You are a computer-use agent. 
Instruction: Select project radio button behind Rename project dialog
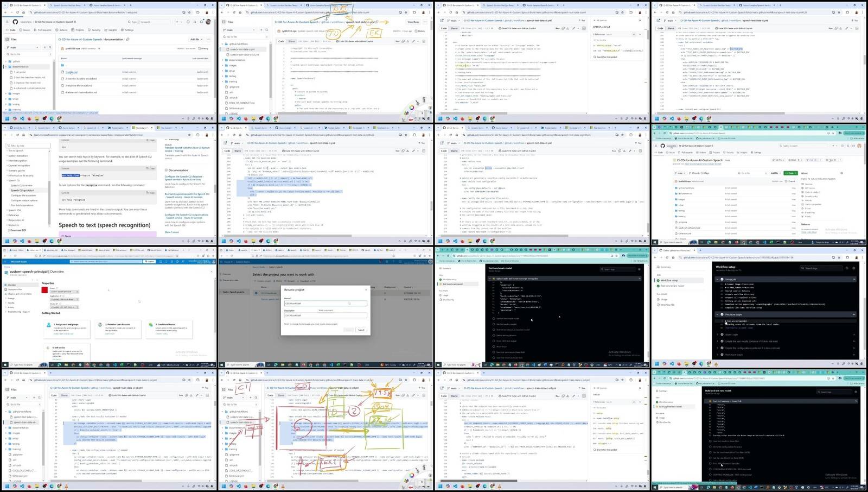[257, 293]
